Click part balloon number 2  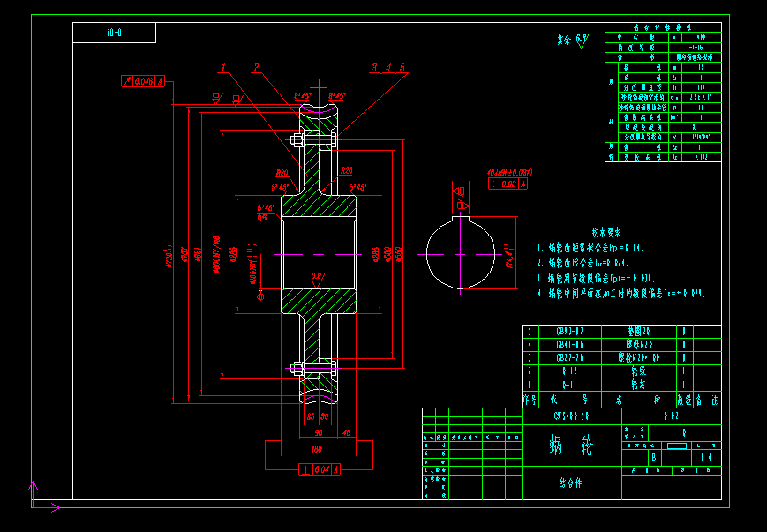point(256,67)
